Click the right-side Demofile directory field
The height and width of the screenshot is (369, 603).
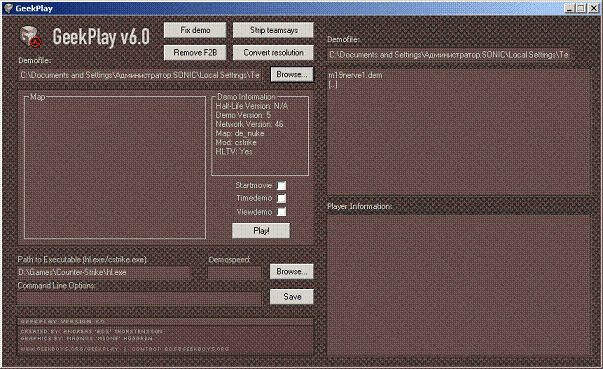(x=449, y=55)
